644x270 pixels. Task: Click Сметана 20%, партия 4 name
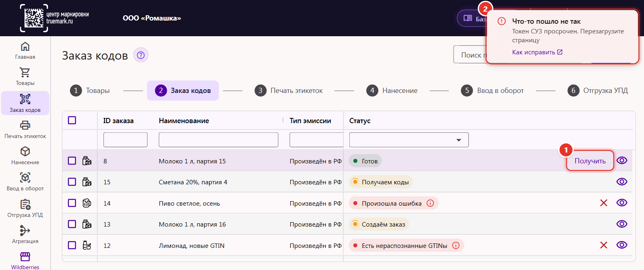193,182
